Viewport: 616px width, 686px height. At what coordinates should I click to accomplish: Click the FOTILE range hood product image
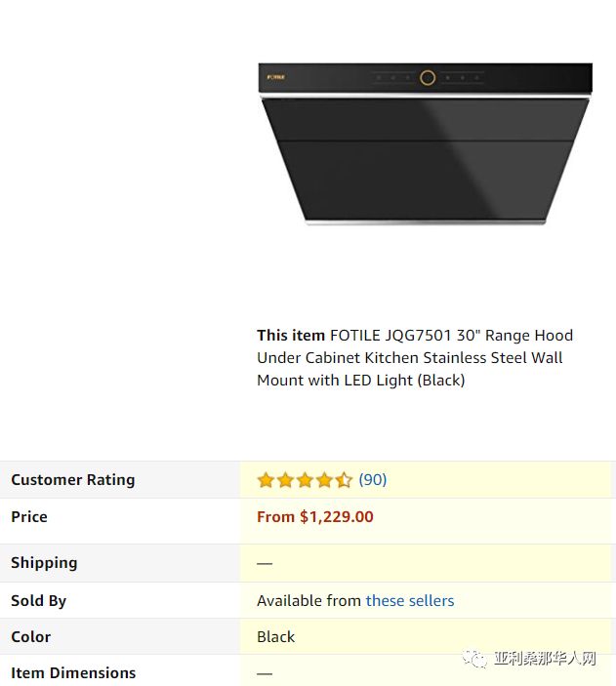[x=425, y=143]
